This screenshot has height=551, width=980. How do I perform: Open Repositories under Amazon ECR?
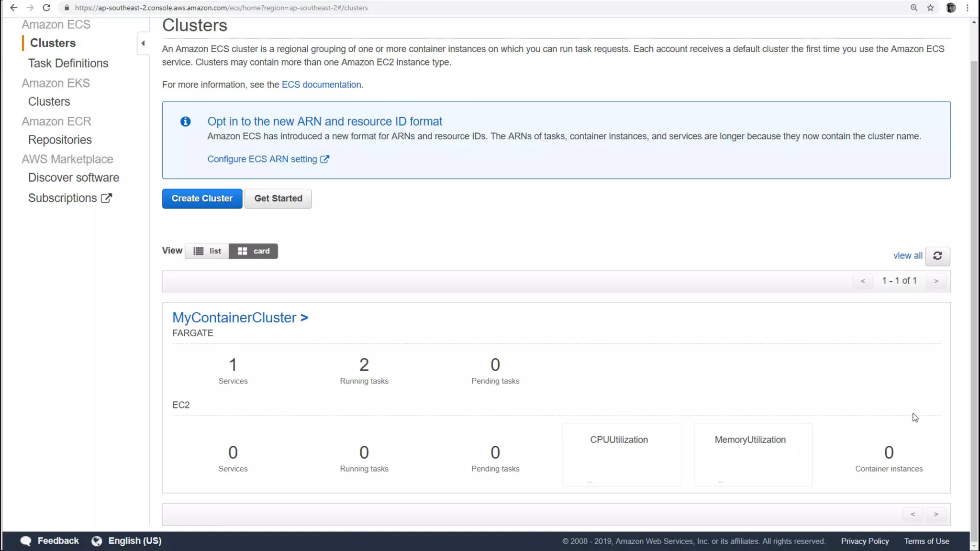coord(60,140)
